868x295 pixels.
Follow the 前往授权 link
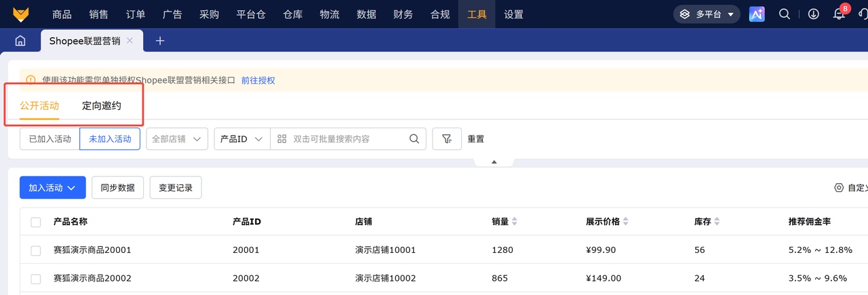coord(258,80)
